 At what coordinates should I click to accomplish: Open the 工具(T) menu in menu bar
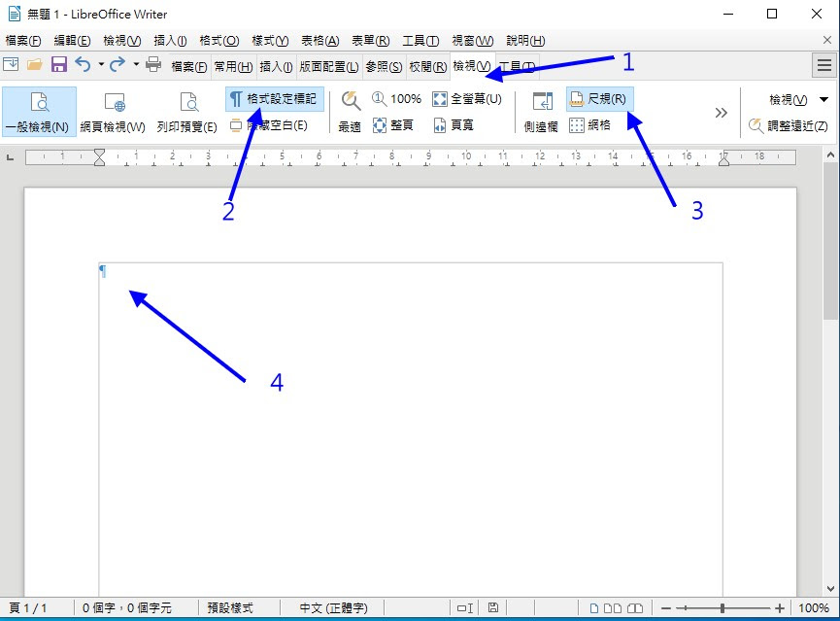point(420,41)
